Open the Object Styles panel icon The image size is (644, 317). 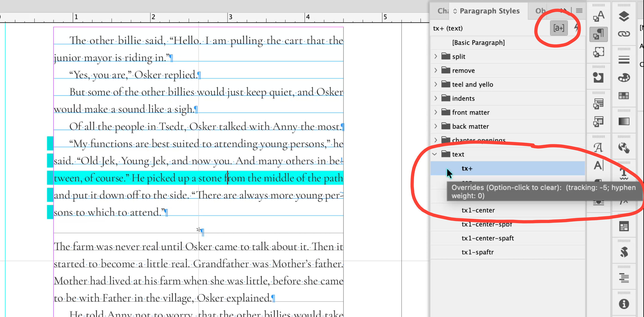point(598,52)
